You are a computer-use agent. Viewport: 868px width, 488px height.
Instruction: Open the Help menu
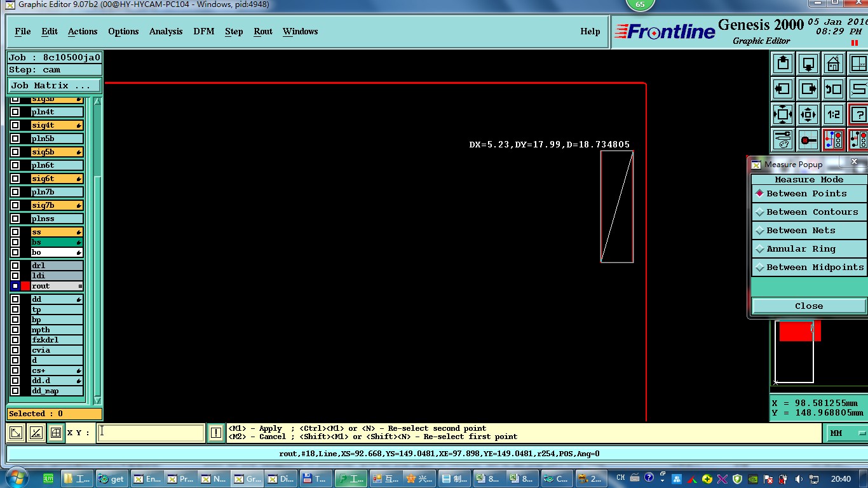pyautogui.click(x=590, y=31)
